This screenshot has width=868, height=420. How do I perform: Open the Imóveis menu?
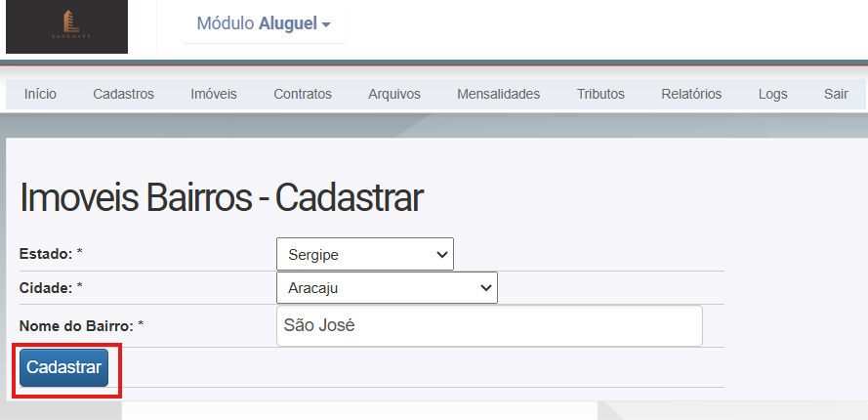click(x=214, y=94)
